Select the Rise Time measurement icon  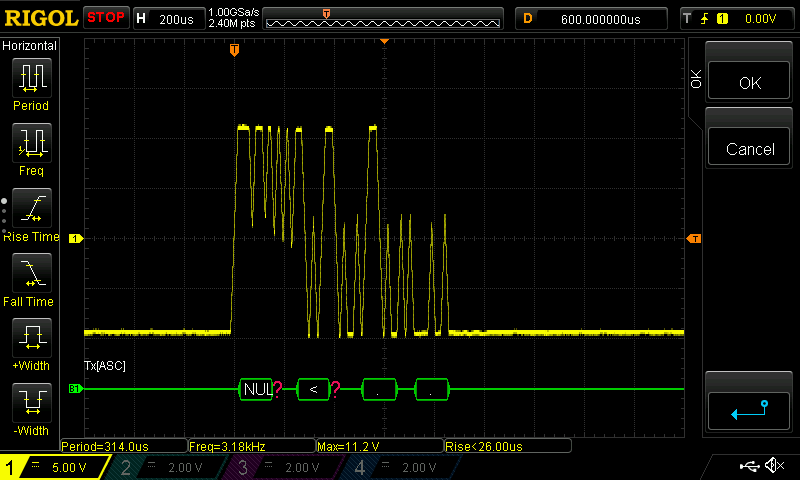[x=32, y=208]
